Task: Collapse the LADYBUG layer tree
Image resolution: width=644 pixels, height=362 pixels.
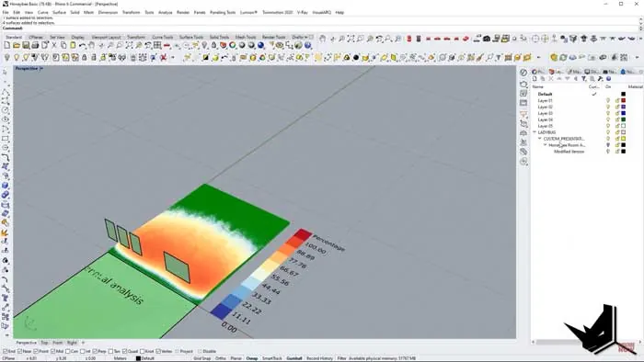Action: tap(535, 132)
